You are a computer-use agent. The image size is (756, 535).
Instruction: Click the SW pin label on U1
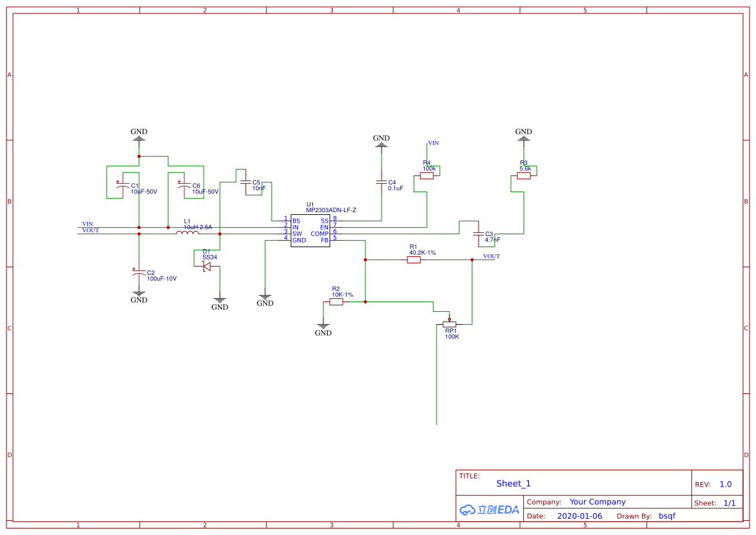(x=297, y=234)
